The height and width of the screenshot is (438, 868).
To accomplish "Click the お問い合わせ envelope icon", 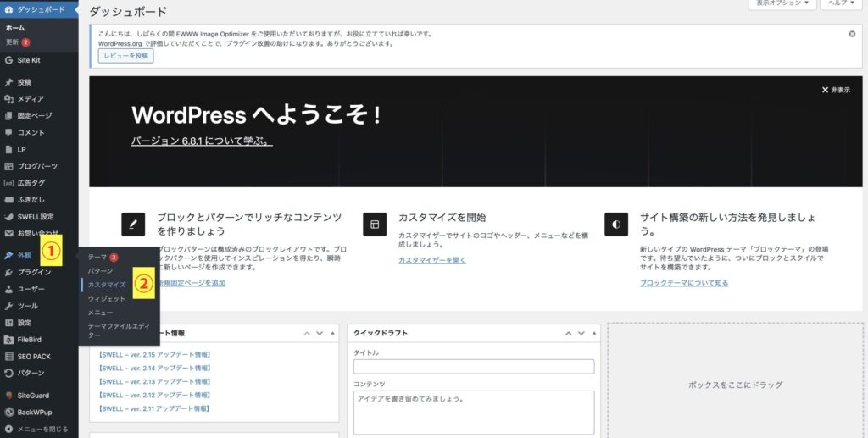I will pyautogui.click(x=8, y=233).
